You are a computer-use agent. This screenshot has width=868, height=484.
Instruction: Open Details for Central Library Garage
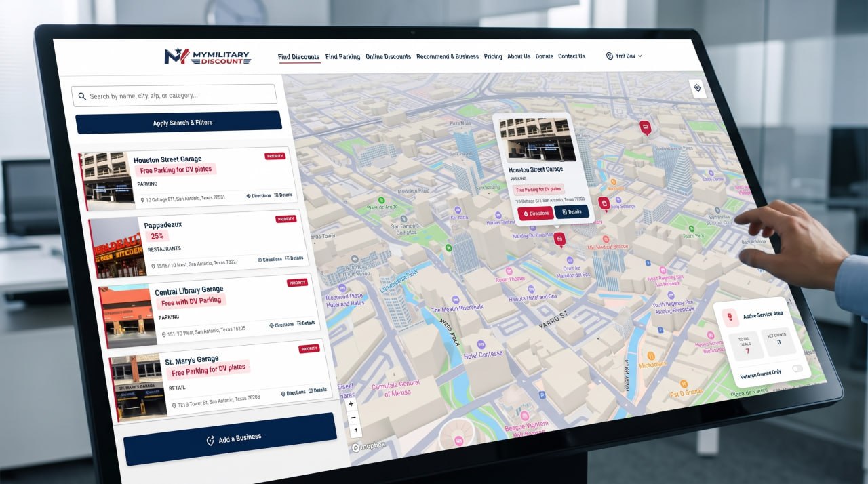click(306, 323)
